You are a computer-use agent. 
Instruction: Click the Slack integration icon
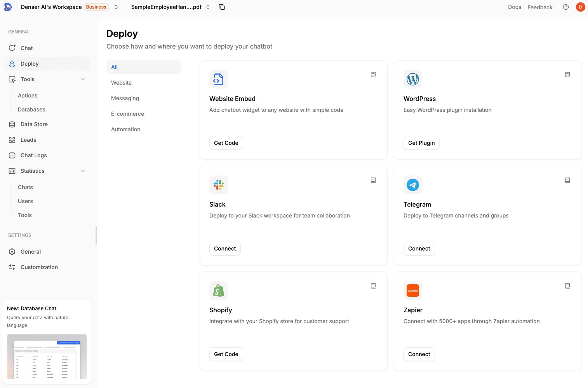click(x=218, y=185)
